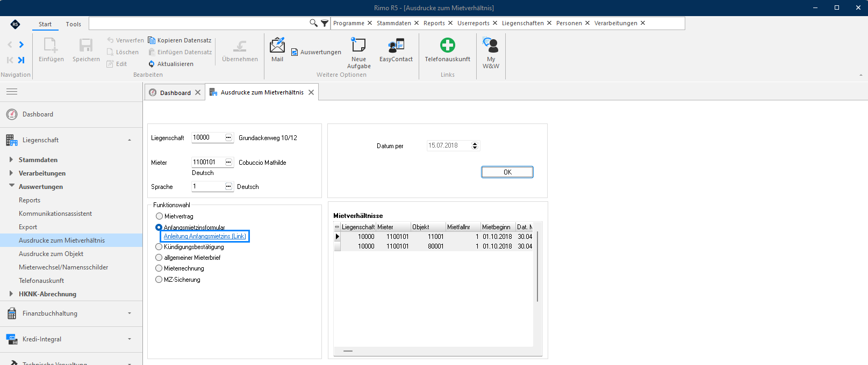Click the Mail envelope icon
Viewport: 868px width, 365px height.
click(277, 45)
